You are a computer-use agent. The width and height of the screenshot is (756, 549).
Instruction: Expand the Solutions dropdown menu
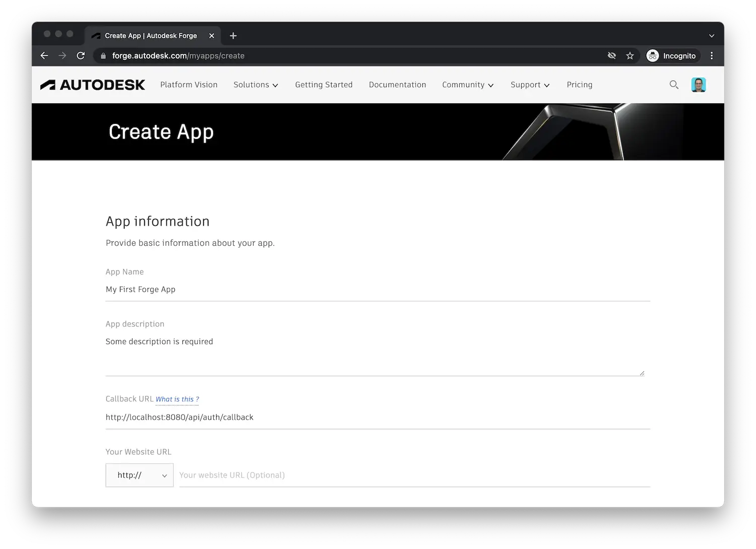[256, 85]
